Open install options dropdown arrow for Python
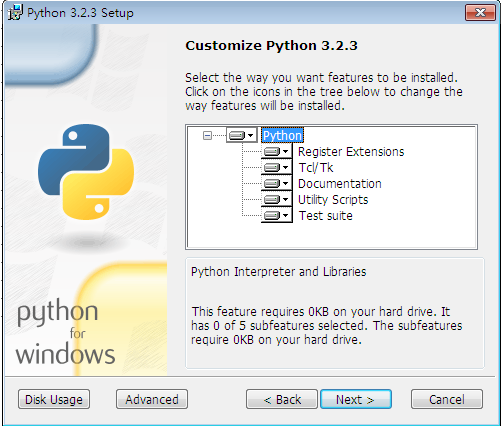Image resolution: width=503 pixels, height=426 pixels. [251, 135]
